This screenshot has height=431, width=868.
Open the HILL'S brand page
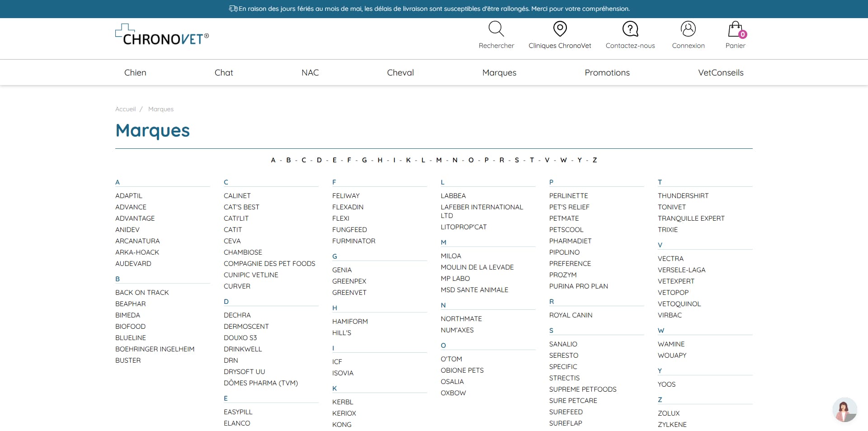click(x=341, y=333)
